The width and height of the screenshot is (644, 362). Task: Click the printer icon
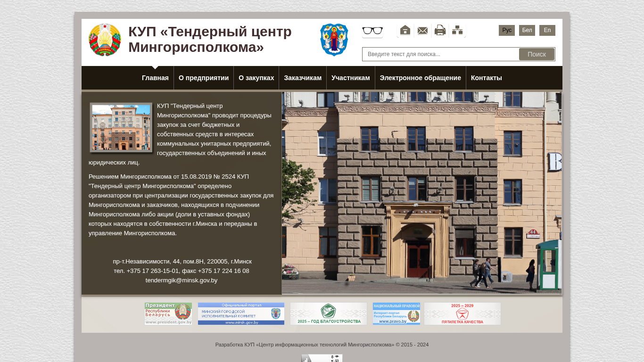(x=440, y=31)
